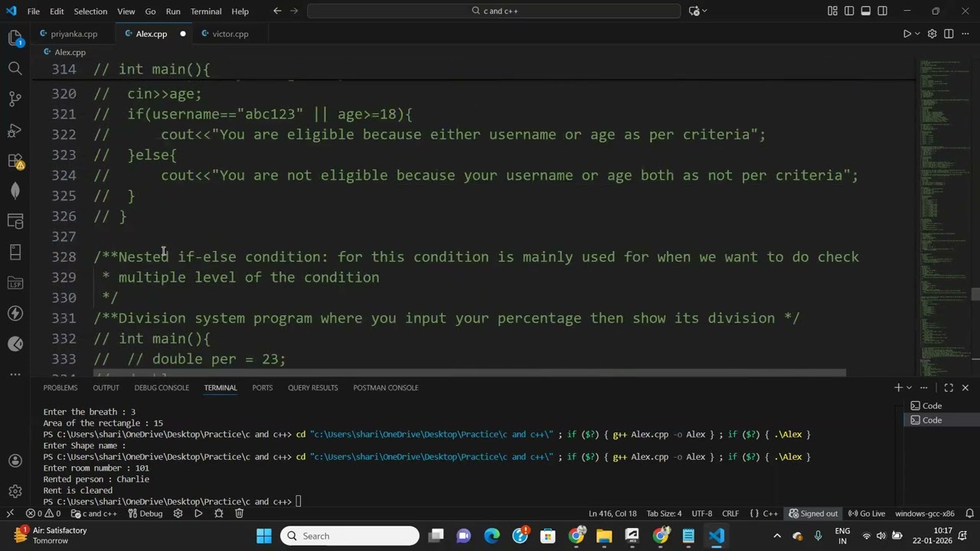This screenshot has width=980, height=551.
Task: Go back using the title bar arrow
Action: (277, 11)
